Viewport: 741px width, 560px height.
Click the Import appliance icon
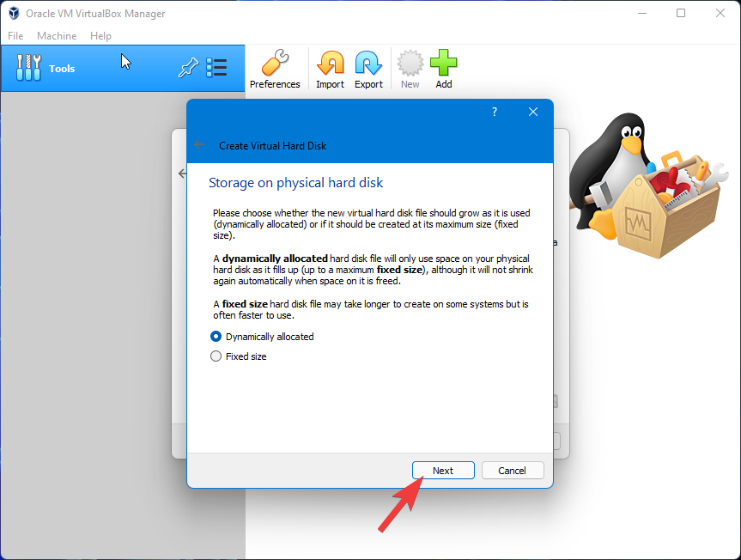coord(330,69)
